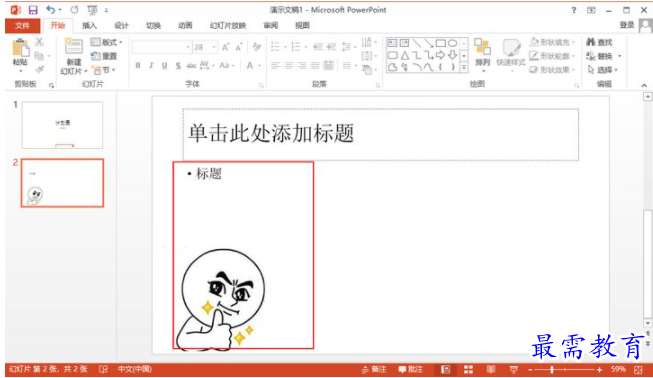Click the Quick Styles (快速样式) icon
The width and height of the screenshot is (653, 378).
[511, 47]
